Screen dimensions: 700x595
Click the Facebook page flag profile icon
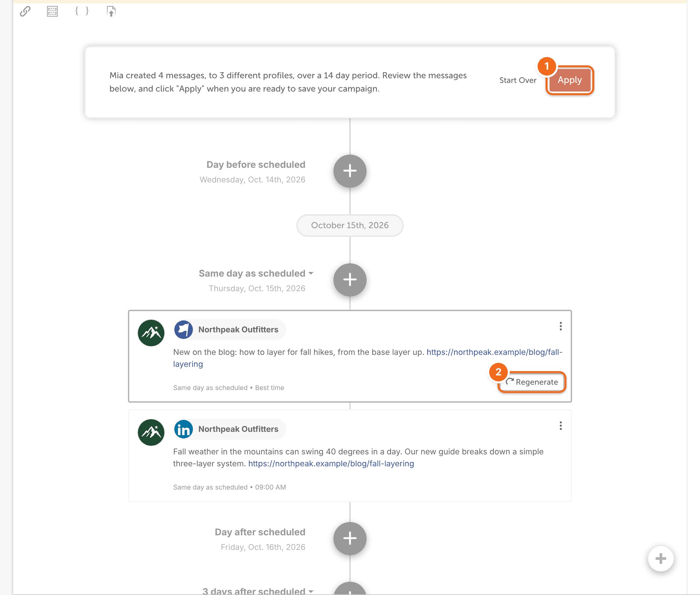183,330
